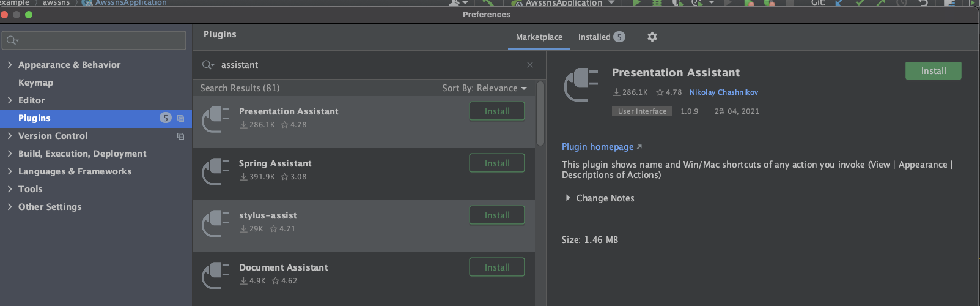
Task: Open the Sort By Relevance dropdown
Action: [484, 88]
